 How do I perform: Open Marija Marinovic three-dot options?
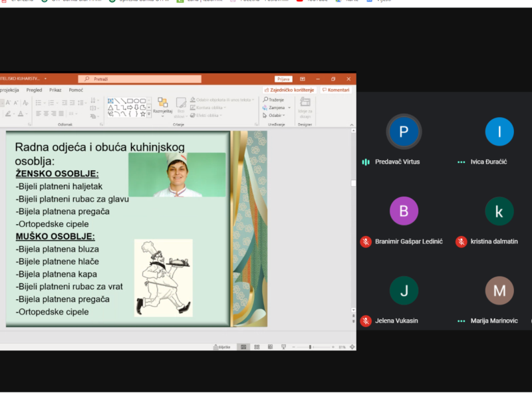(x=461, y=321)
